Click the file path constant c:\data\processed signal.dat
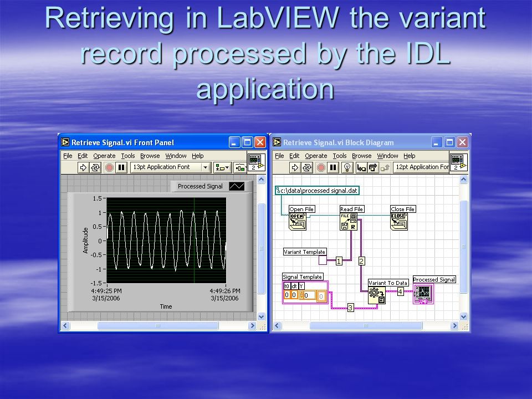Image resolution: width=532 pixels, height=399 pixels. point(317,191)
